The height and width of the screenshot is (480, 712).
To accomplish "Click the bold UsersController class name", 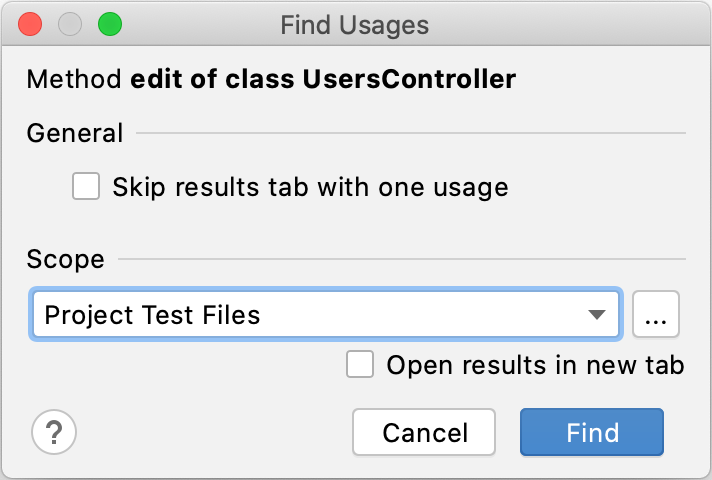I will [410, 79].
